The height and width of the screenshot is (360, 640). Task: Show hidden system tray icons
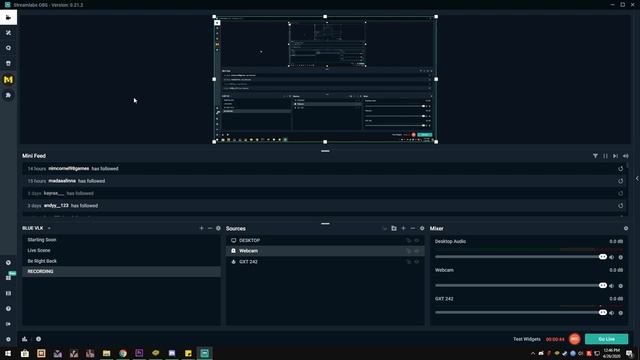pyautogui.click(x=533, y=353)
